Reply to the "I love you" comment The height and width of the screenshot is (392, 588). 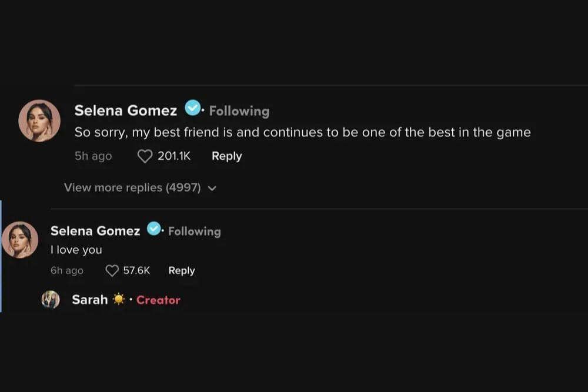(x=181, y=271)
